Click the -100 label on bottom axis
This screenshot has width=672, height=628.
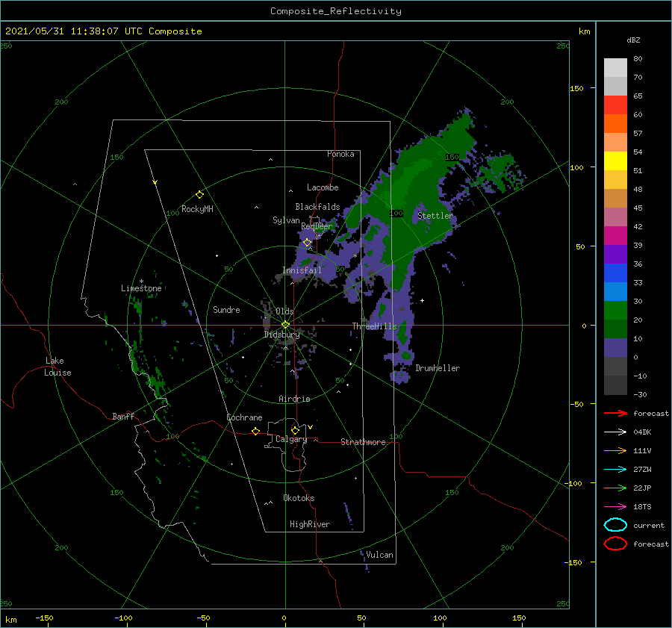pos(123,618)
